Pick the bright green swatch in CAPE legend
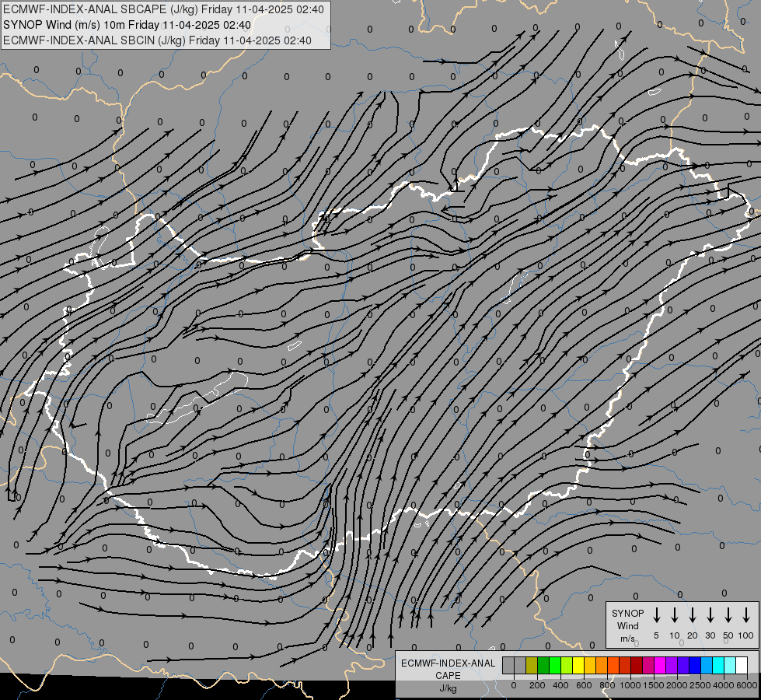This screenshot has width=761, height=700. click(x=555, y=665)
